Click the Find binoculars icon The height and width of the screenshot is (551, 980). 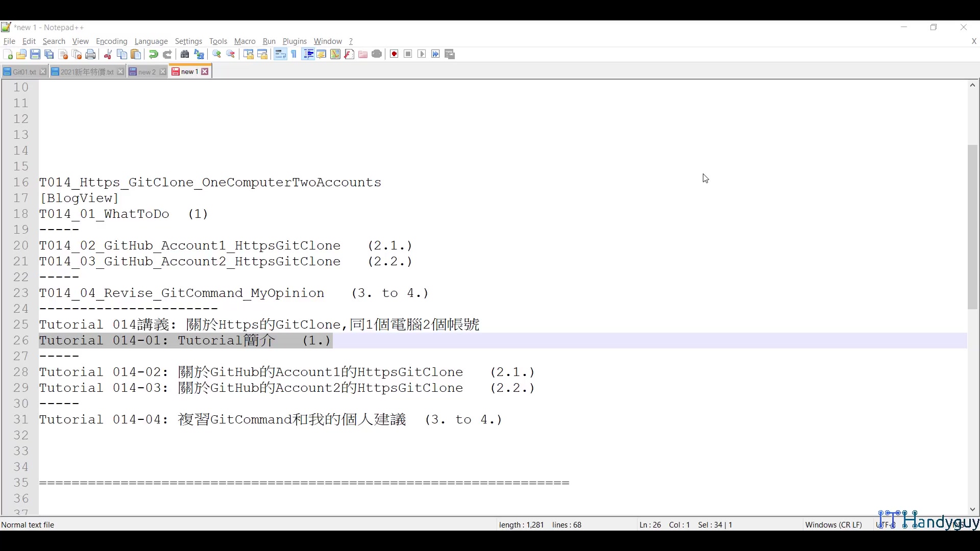click(x=185, y=55)
